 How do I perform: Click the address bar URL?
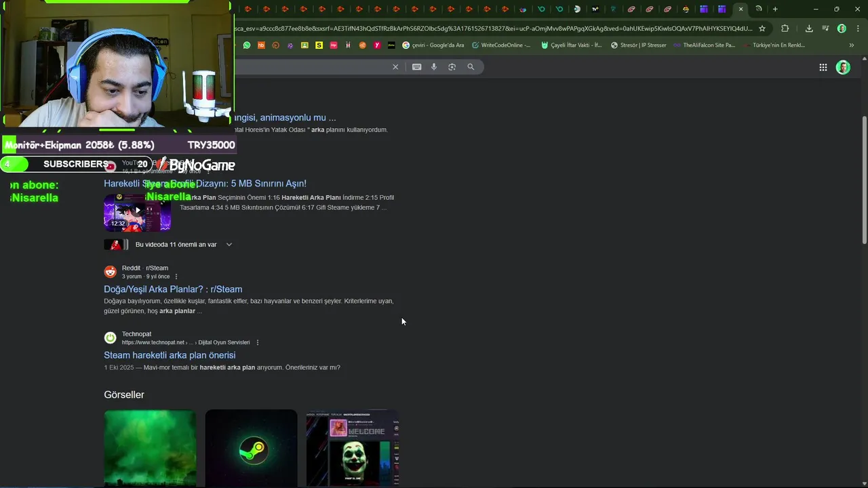493,28
